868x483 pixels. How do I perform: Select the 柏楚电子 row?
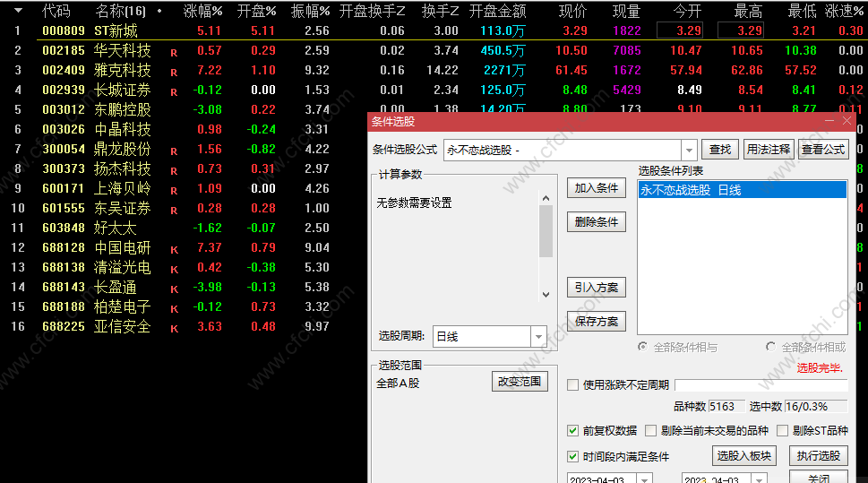click(x=183, y=306)
